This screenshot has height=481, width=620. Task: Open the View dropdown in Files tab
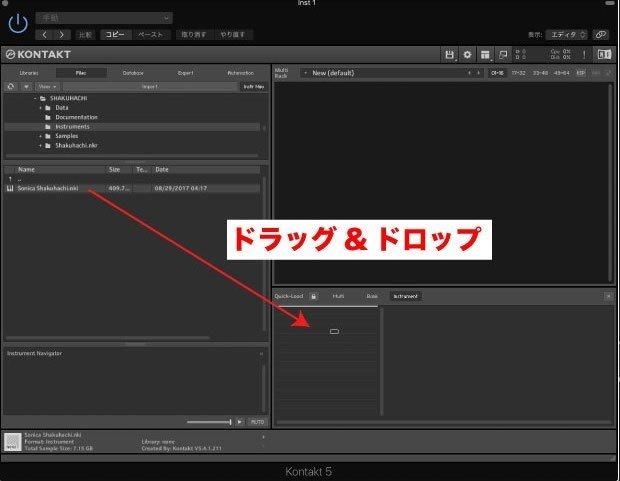(47, 87)
